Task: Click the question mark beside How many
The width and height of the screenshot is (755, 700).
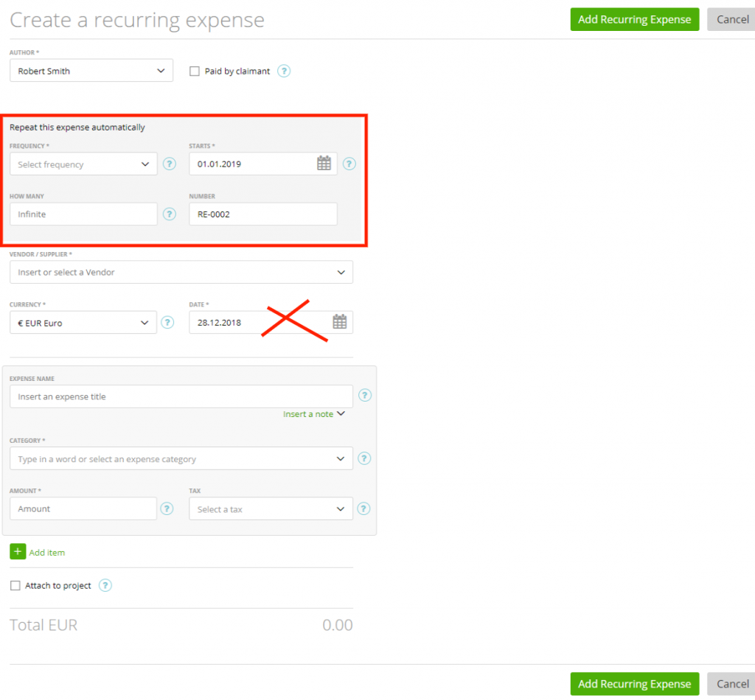Action: point(169,214)
